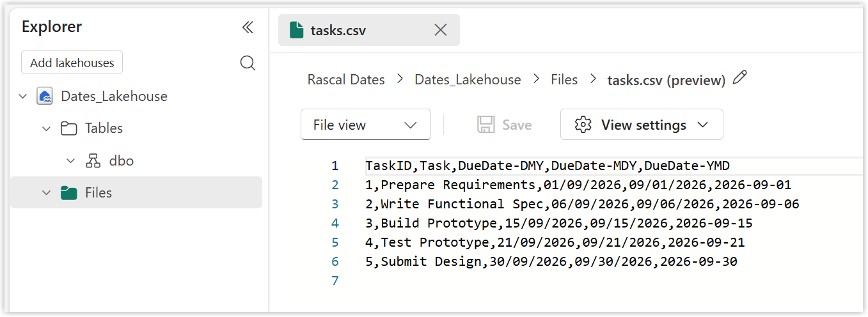This screenshot has width=868, height=317.
Task: Click line number 4 in the gutter
Action: 335,224
